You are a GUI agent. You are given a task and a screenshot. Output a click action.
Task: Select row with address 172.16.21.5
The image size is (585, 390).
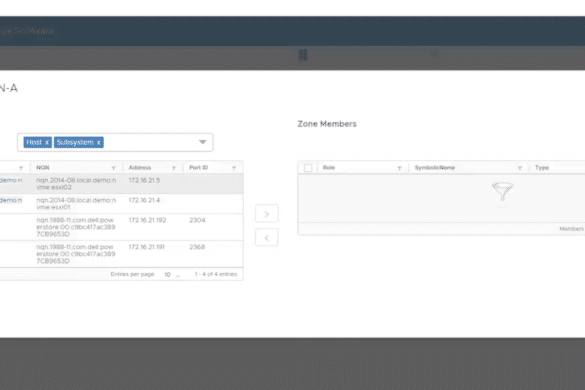(x=122, y=184)
